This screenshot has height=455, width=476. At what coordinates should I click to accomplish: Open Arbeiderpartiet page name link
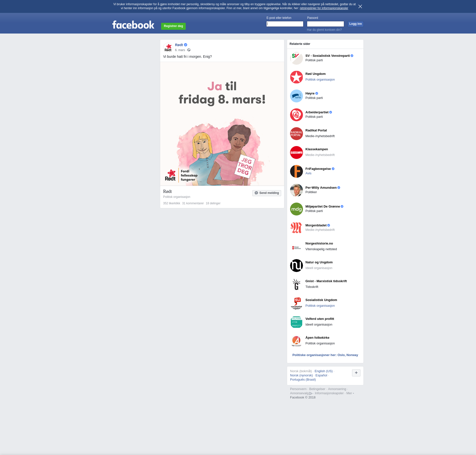click(317, 112)
